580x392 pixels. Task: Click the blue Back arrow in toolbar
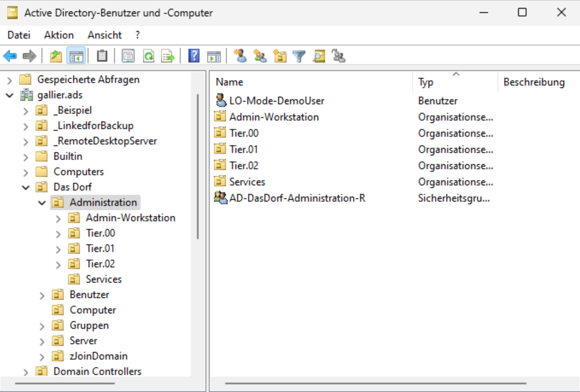(10, 56)
